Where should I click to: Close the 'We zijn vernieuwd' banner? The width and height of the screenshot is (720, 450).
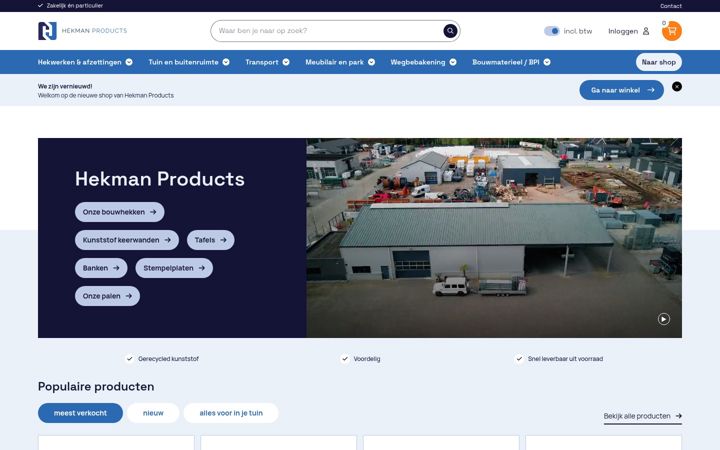click(x=677, y=86)
